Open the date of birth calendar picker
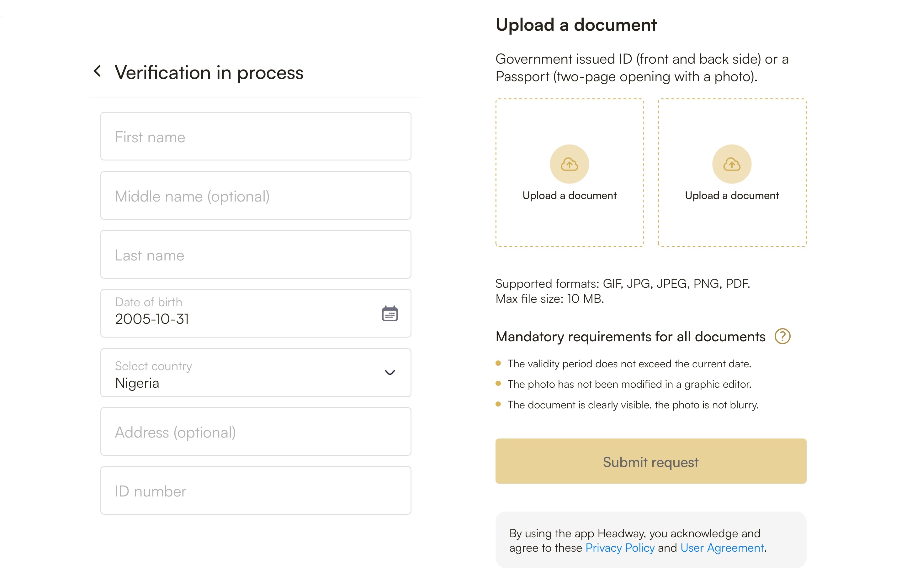912x588 pixels. [x=390, y=313]
